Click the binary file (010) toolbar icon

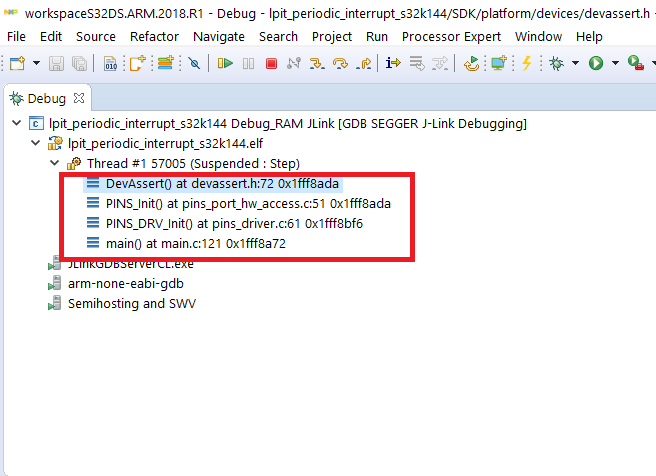tap(110, 64)
